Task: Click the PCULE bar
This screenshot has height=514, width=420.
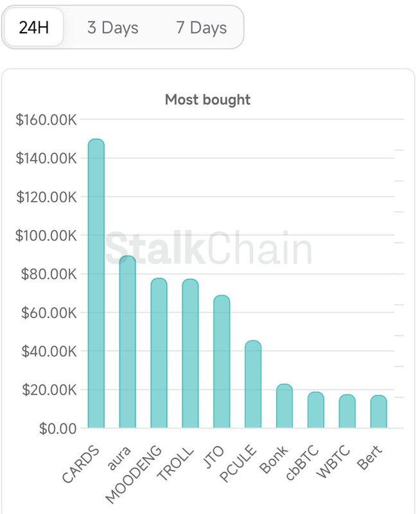Action: point(253,384)
